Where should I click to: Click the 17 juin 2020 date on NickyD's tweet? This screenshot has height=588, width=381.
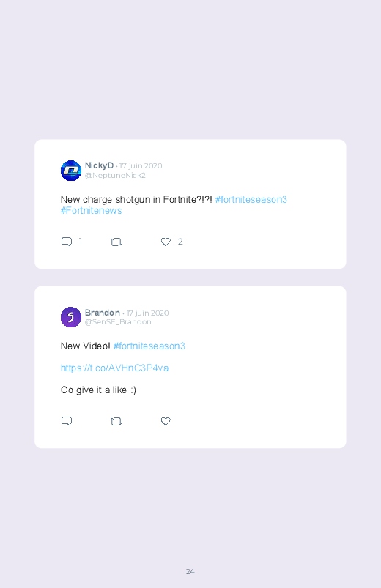(141, 165)
